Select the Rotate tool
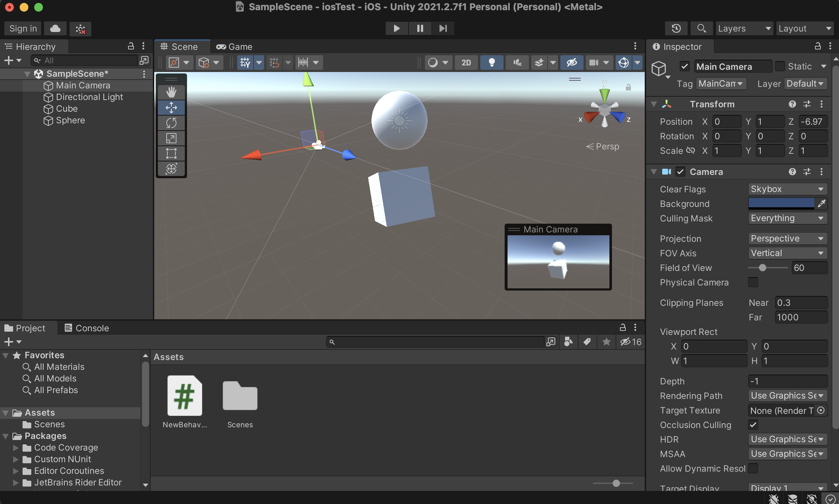The height and width of the screenshot is (504, 839). point(171,123)
